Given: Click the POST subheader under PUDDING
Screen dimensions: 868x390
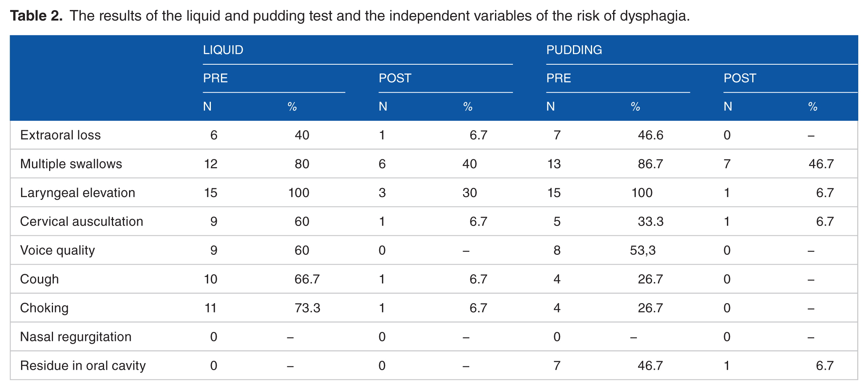Looking at the screenshot, I should [x=740, y=78].
